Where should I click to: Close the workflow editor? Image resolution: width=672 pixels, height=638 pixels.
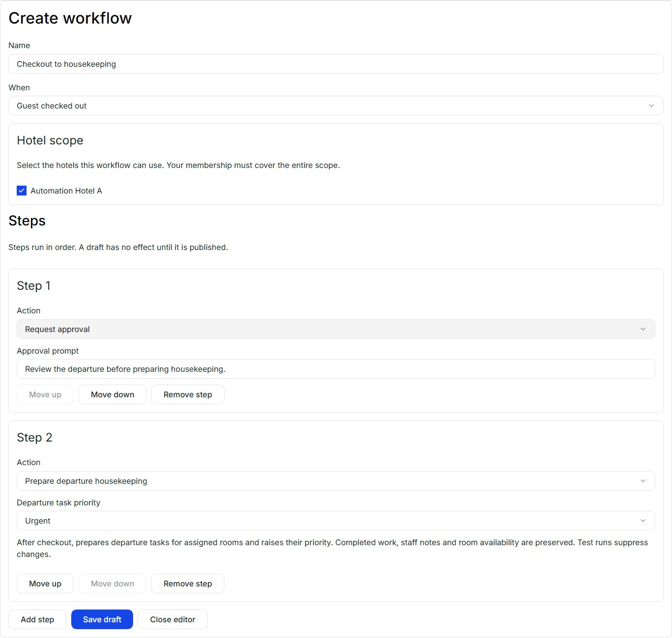pos(173,619)
